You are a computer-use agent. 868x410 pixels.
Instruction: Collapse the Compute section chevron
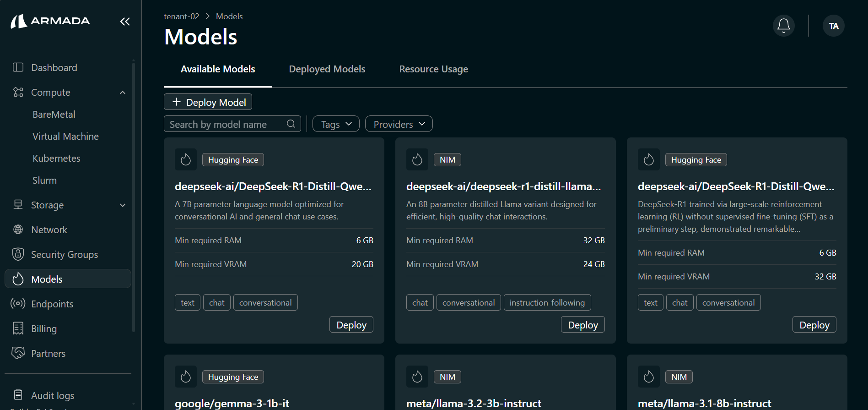click(x=123, y=93)
